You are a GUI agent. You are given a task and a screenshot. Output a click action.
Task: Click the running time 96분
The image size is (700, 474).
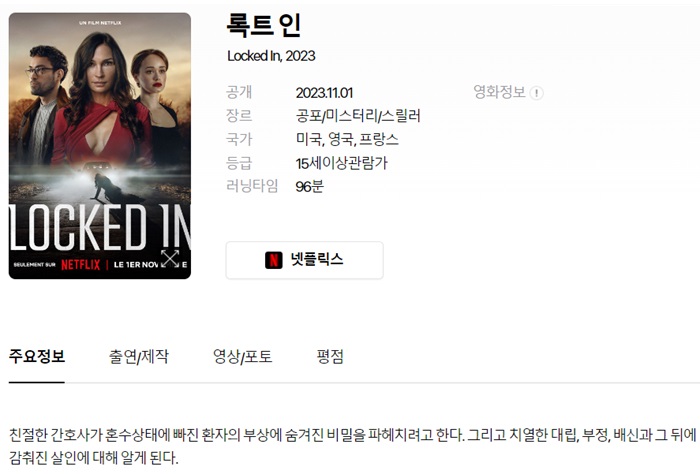(x=309, y=186)
